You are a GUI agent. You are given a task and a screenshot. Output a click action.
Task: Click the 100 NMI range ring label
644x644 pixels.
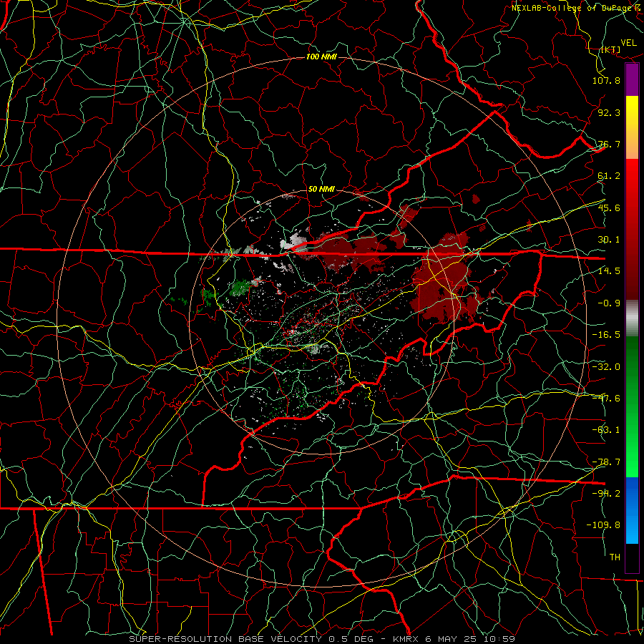tap(321, 57)
